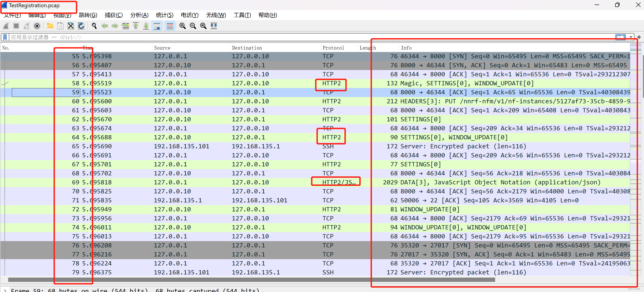The height and width of the screenshot is (292, 644).
Task: Expand the display filter history dropdown arrow
Action: pos(631,37)
